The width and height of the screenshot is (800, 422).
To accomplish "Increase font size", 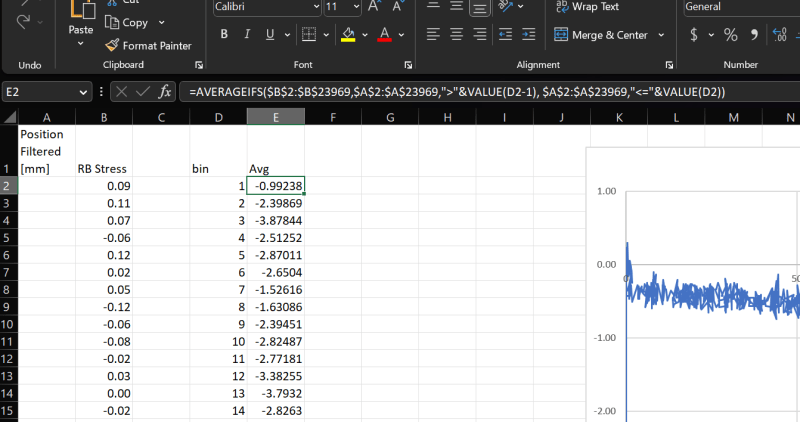I will tap(374, 7).
